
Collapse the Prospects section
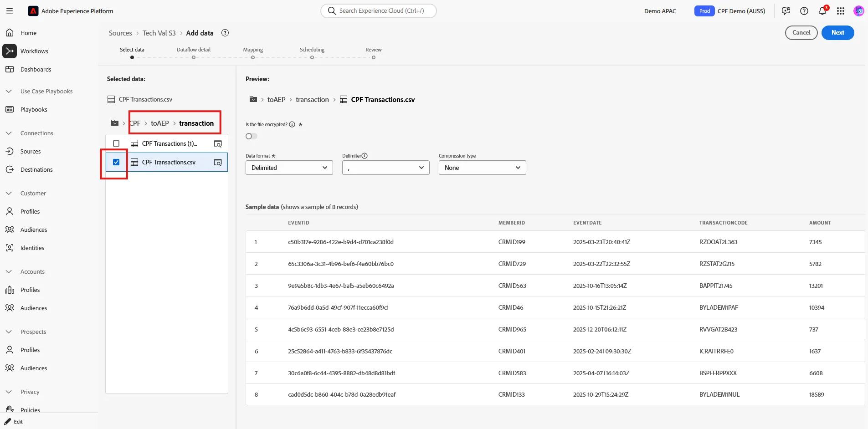tap(9, 332)
